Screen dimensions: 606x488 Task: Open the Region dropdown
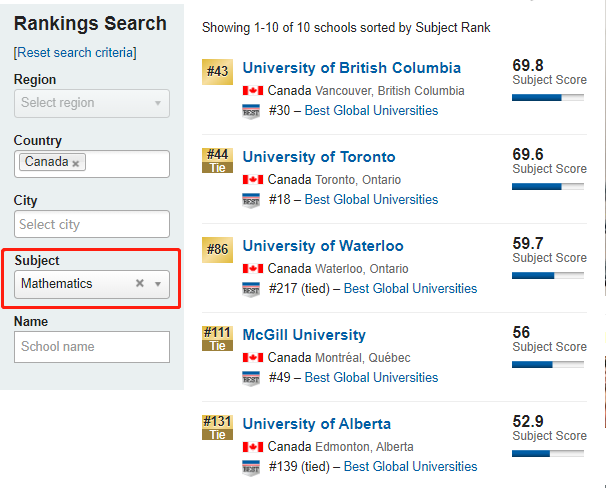92,103
